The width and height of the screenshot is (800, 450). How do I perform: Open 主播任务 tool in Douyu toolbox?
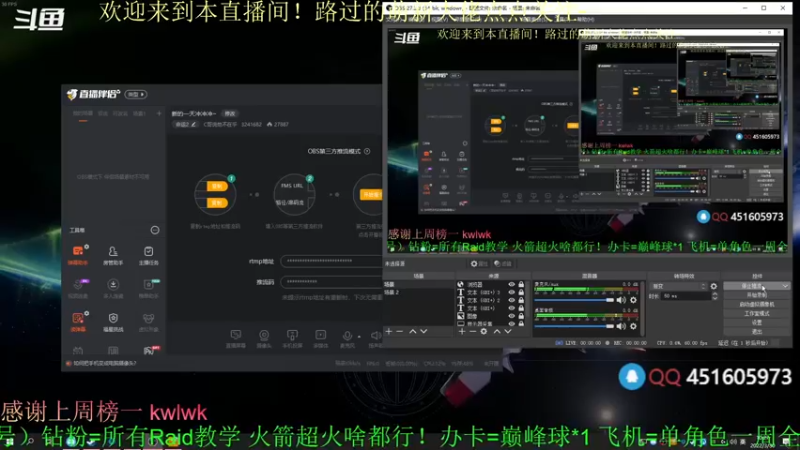pos(148,255)
